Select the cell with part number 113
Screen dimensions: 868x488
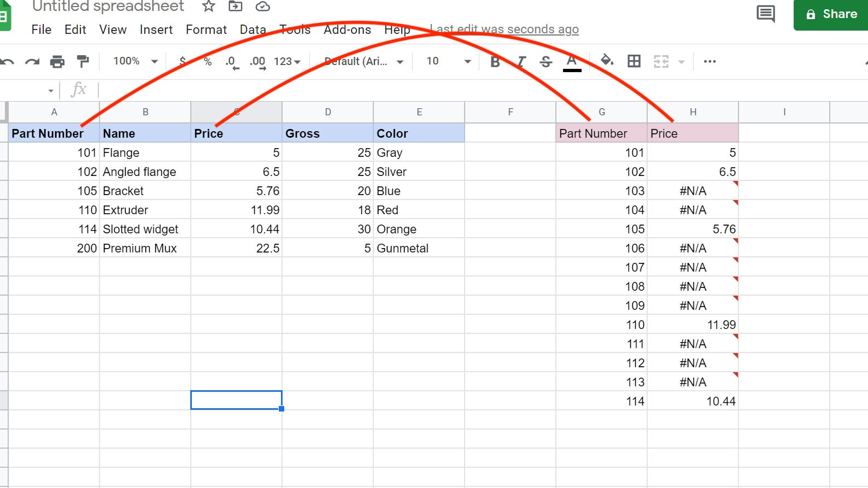[602, 382]
